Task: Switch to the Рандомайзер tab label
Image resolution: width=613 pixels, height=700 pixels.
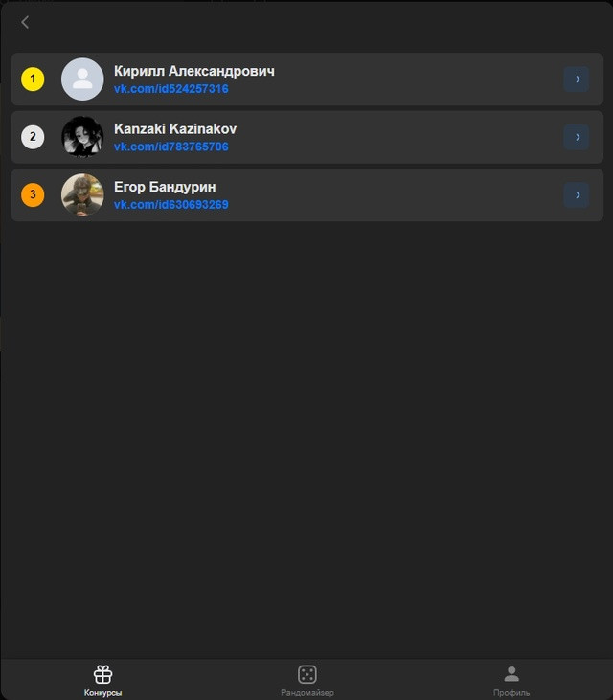Action: point(307,693)
